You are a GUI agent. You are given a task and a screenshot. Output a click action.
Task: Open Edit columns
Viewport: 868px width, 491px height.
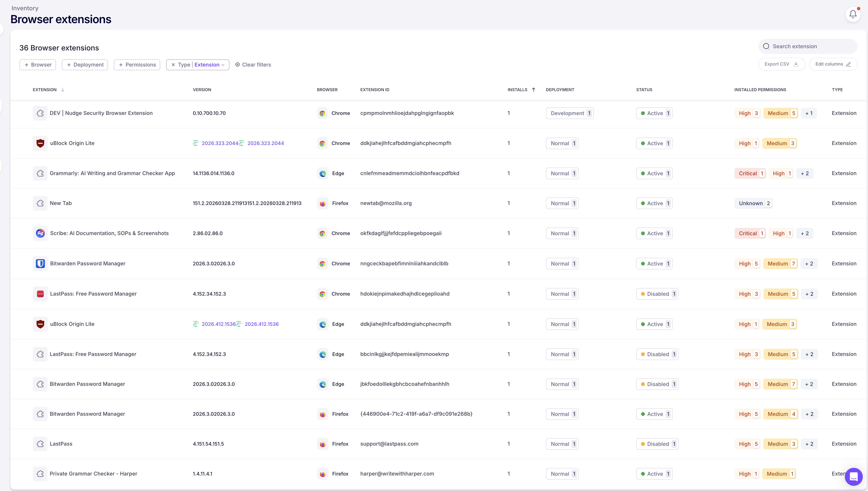(x=833, y=64)
